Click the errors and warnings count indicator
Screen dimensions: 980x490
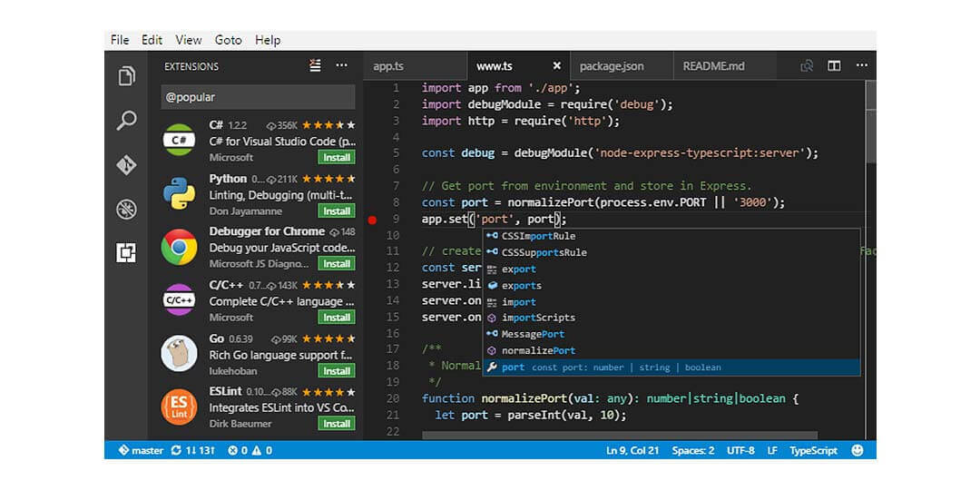(250, 450)
